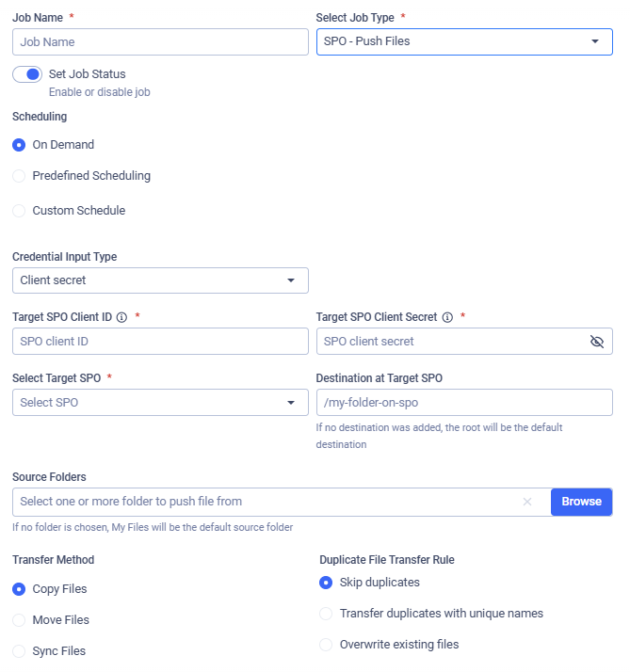Screen dimensions: 630x672
Task: Select Transfer duplicates with unique names
Action: click(326, 614)
